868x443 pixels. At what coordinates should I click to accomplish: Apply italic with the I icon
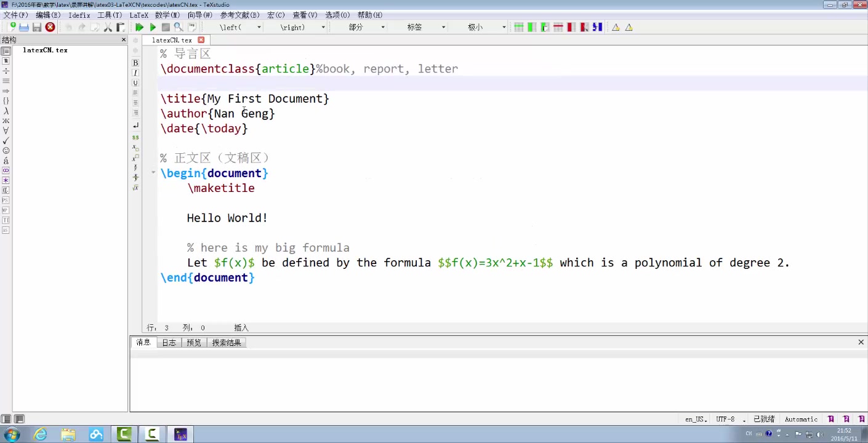[135, 73]
